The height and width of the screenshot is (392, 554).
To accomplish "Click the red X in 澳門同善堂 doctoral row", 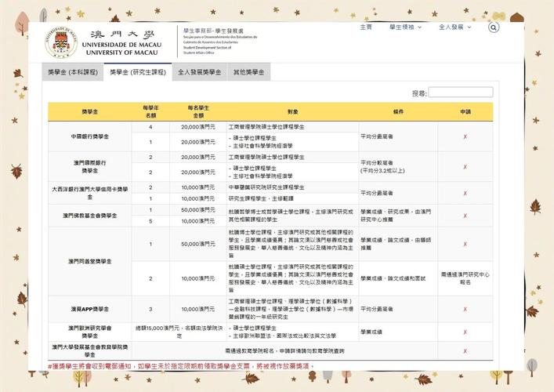I will (465, 244).
